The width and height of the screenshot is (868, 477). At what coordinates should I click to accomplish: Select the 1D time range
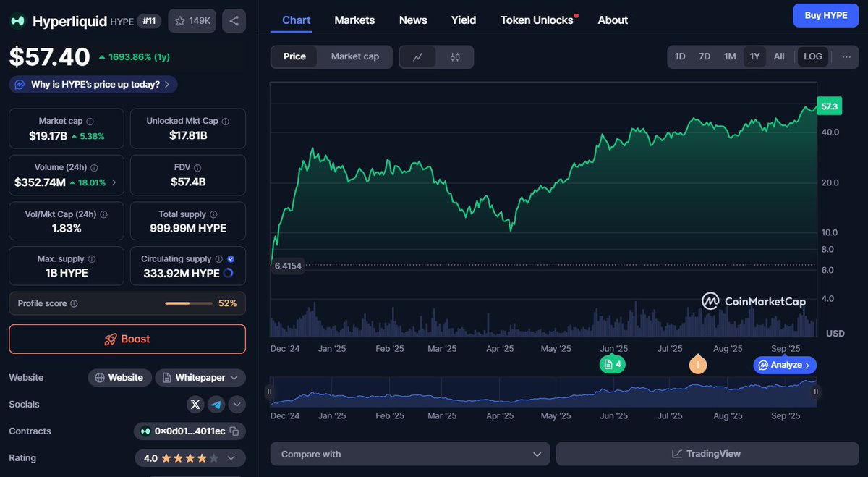pos(680,56)
